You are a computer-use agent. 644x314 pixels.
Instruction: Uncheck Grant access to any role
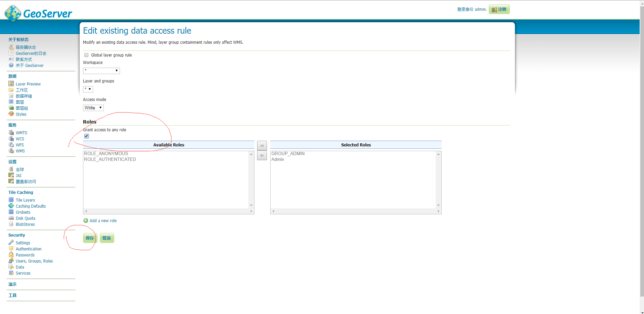click(87, 136)
